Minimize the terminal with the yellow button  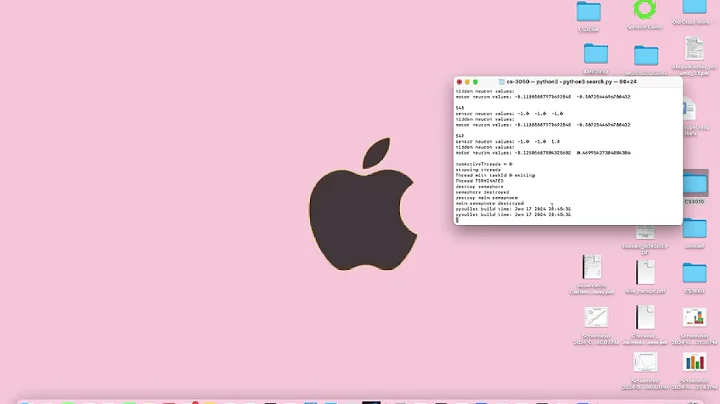[x=467, y=82]
